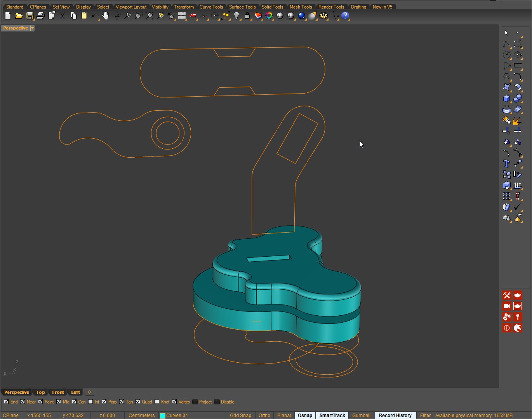The height and width of the screenshot is (419, 532).
Task: Switch to the Front viewport tab
Action: point(58,392)
